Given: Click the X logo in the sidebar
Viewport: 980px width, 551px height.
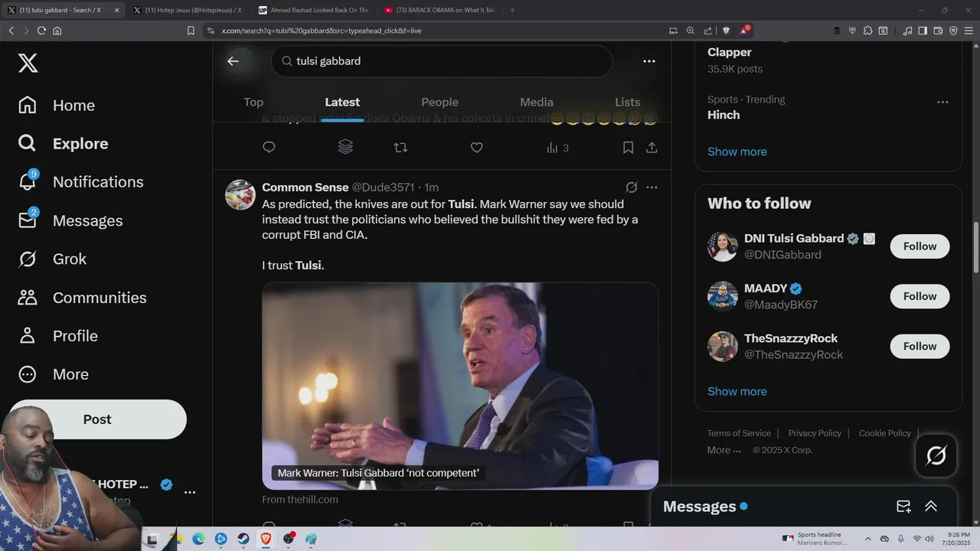Looking at the screenshot, I should [28, 63].
